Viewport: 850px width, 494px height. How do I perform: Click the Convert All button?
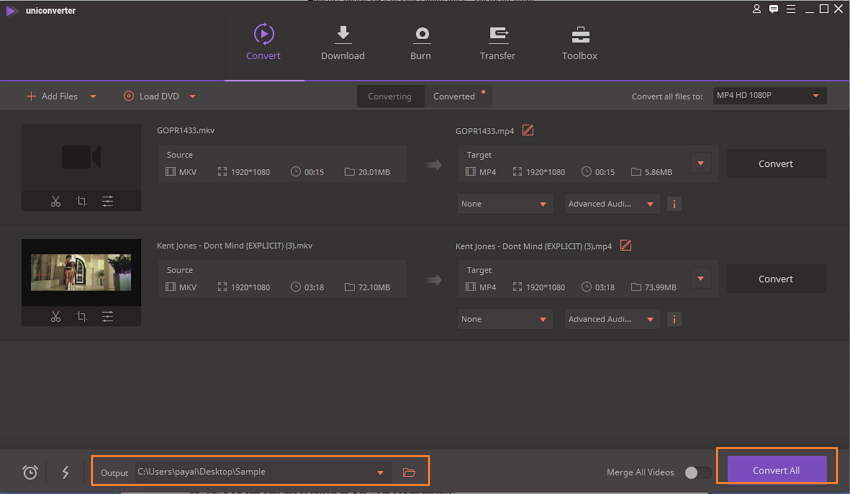pos(776,470)
